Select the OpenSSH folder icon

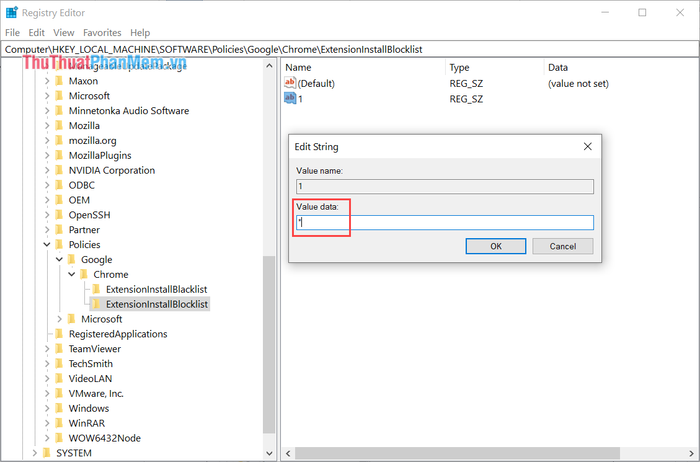[59, 215]
